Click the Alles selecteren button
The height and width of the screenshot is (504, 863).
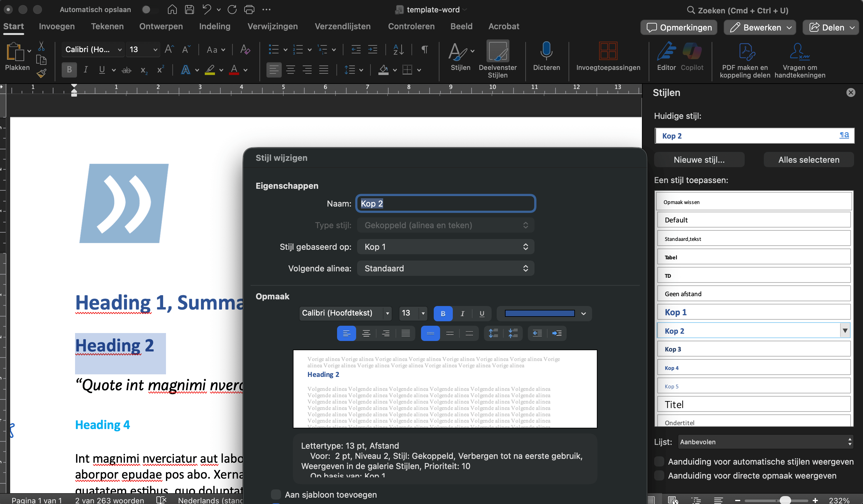[808, 160]
